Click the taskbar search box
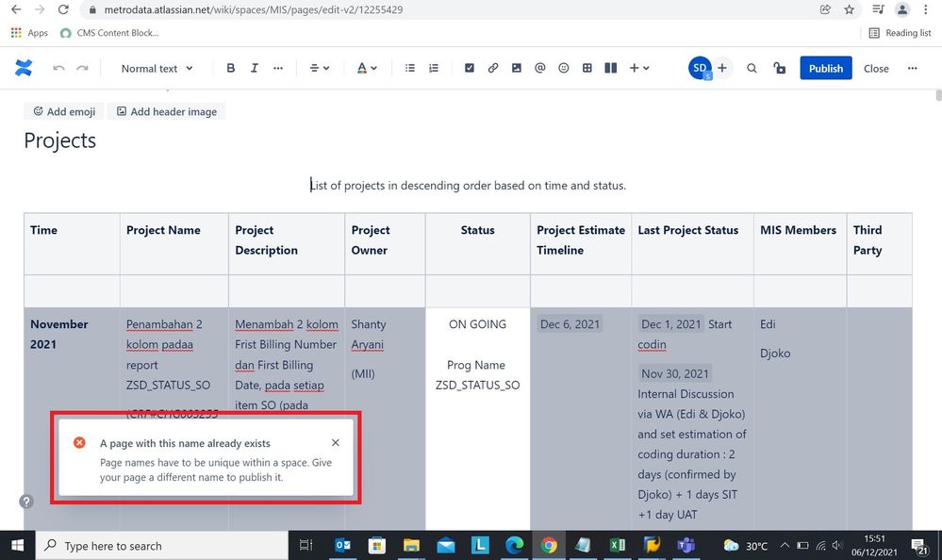Viewport: 942px width, 560px height. 161,546
